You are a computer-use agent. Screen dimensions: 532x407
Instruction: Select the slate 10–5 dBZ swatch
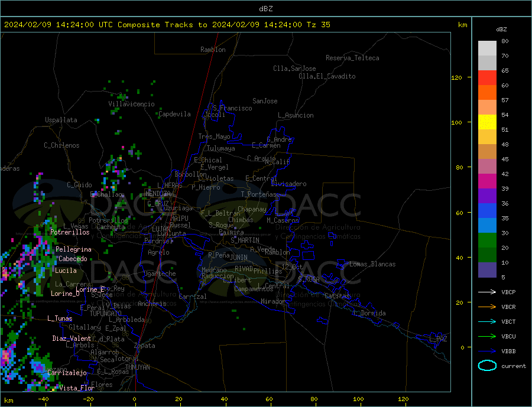pos(487,270)
